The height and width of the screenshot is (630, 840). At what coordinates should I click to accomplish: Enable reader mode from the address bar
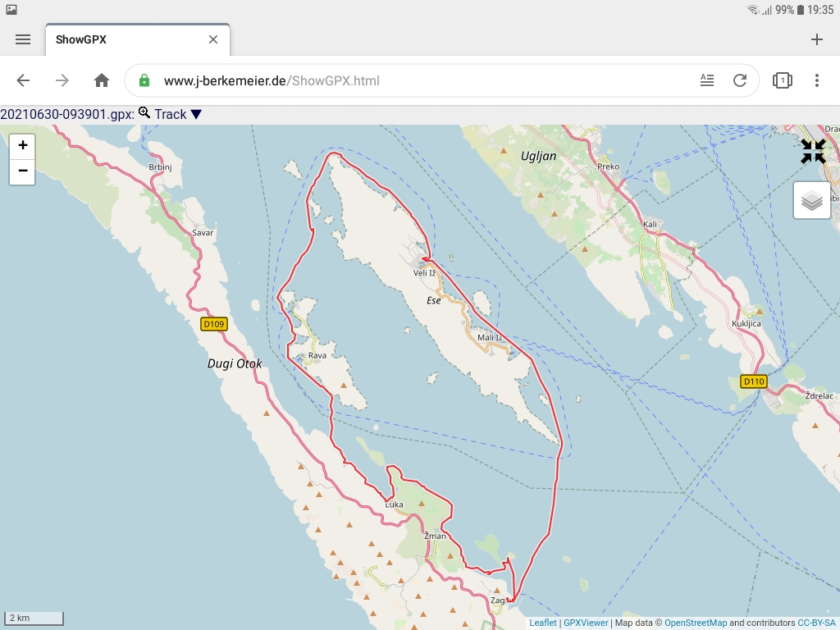(707, 80)
